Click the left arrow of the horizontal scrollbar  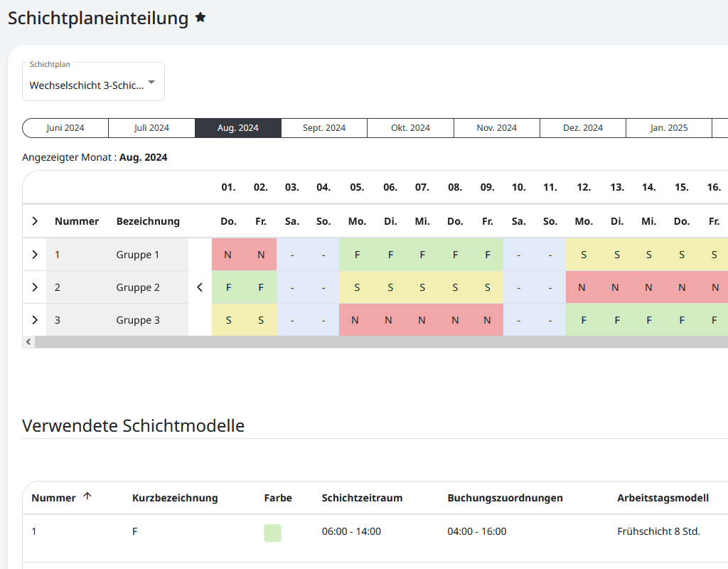click(x=28, y=341)
